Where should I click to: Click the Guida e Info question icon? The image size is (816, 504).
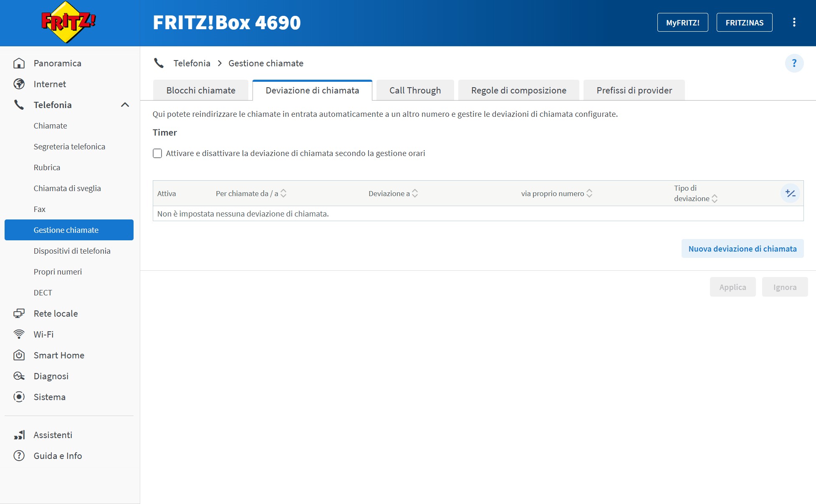[x=19, y=456]
